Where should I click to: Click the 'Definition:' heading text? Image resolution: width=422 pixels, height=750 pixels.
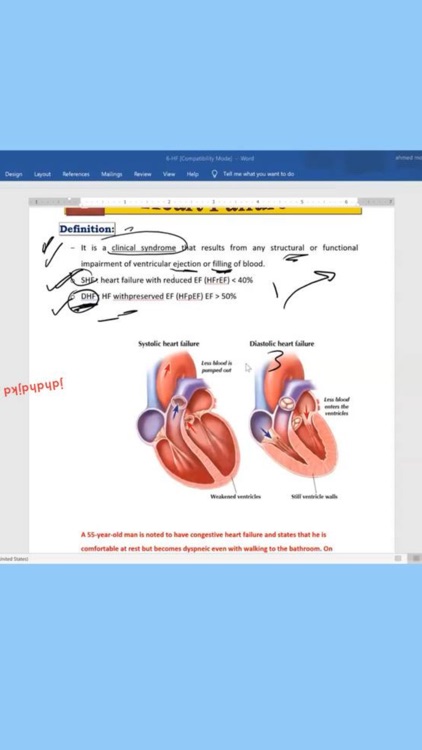click(x=87, y=229)
